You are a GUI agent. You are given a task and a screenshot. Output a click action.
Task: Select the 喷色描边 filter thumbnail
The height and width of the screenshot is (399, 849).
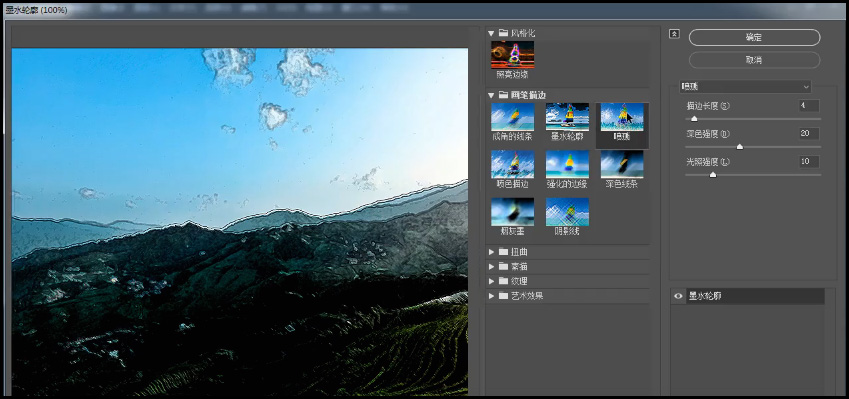(x=512, y=164)
